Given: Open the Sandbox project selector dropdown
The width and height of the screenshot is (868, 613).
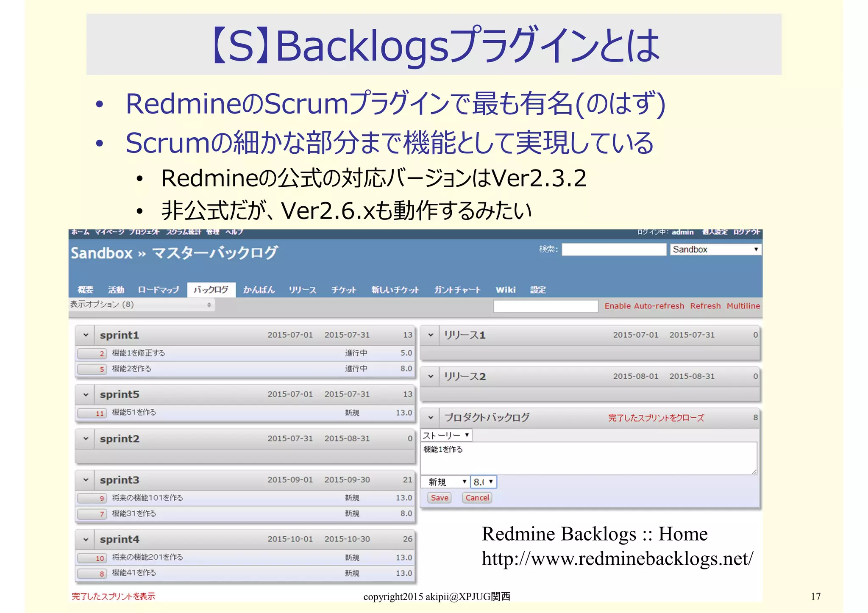Looking at the screenshot, I should click(x=715, y=250).
